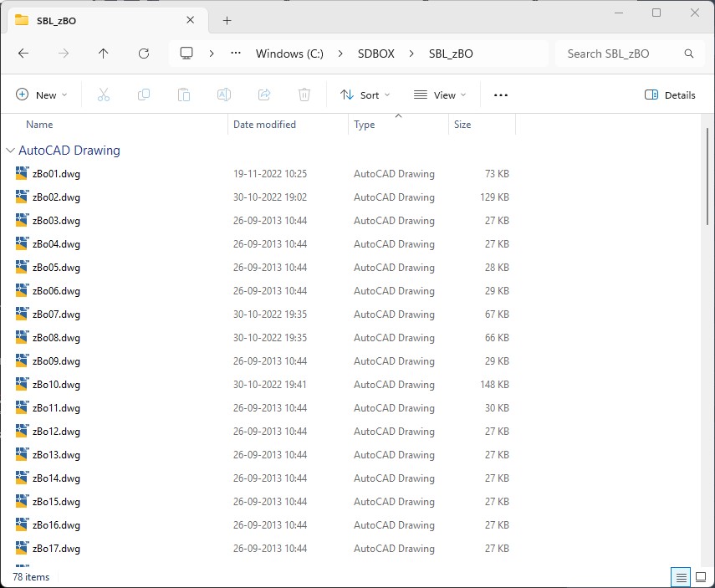
Task: Click 78 items status text
Action: click(x=31, y=576)
